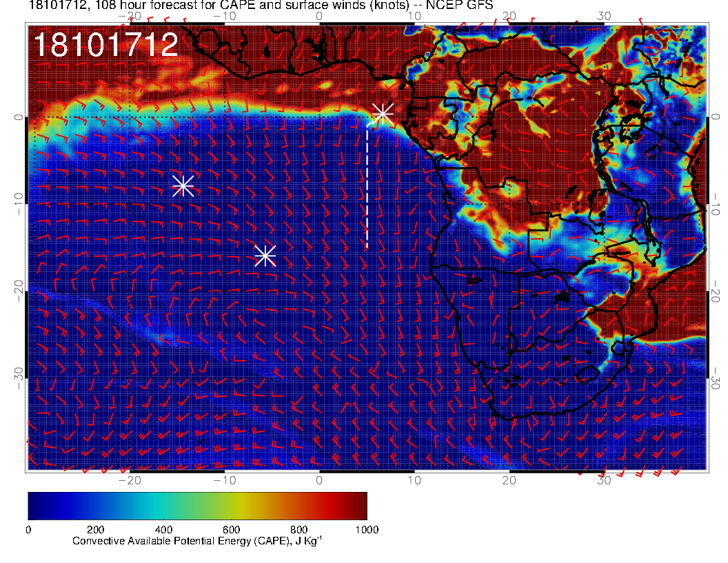
Task: Click the white asterisk marker near 8°S, 14°W
Action: click(183, 186)
